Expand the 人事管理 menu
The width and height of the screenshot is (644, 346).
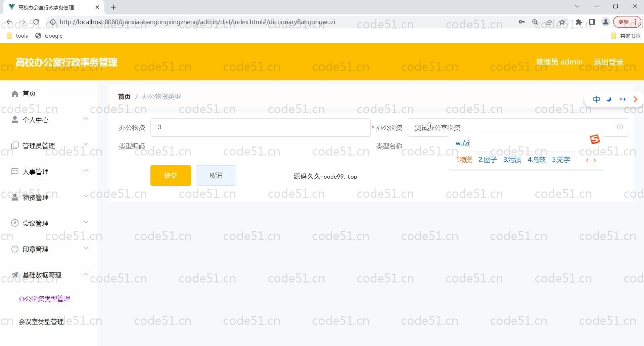pyautogui.click(x=86, y=170)
